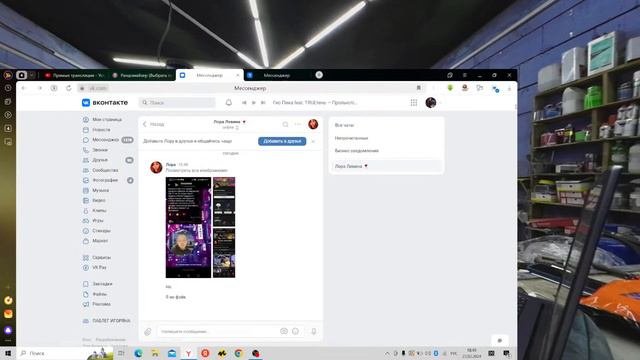This screenshot has height=360, width=640.
Task: Open Google Chrome from the taskbar
Action: [239, 353]
